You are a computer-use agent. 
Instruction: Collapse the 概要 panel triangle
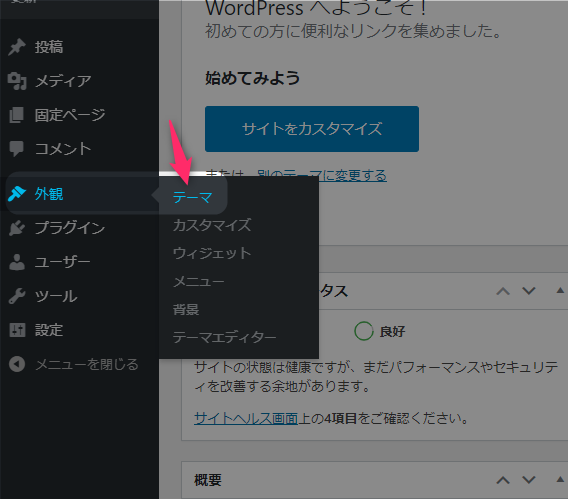click(x=560, y=479)
